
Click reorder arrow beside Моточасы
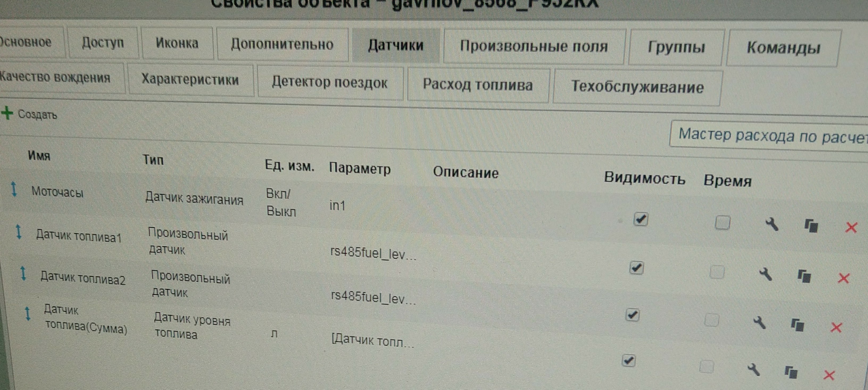click(x=14, y=189)
